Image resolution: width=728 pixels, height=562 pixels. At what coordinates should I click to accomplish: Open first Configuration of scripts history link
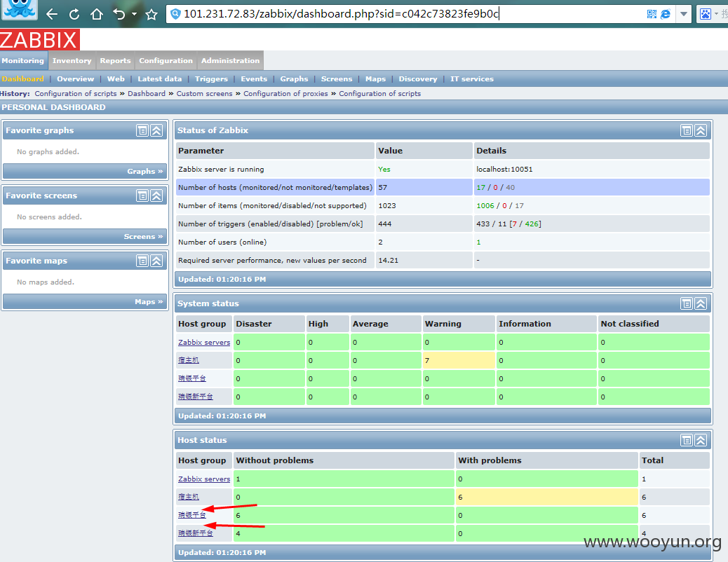(x=76, y=94)
